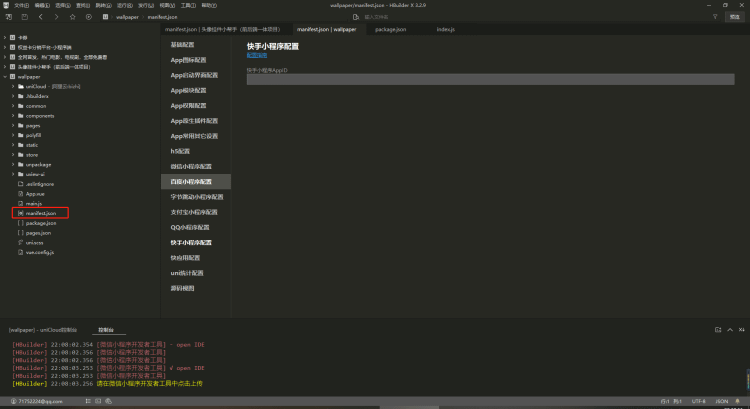The height and width of the screenshot is (409, 750).
Task: Open the 编辑 menu
Action: click(42, 5)
